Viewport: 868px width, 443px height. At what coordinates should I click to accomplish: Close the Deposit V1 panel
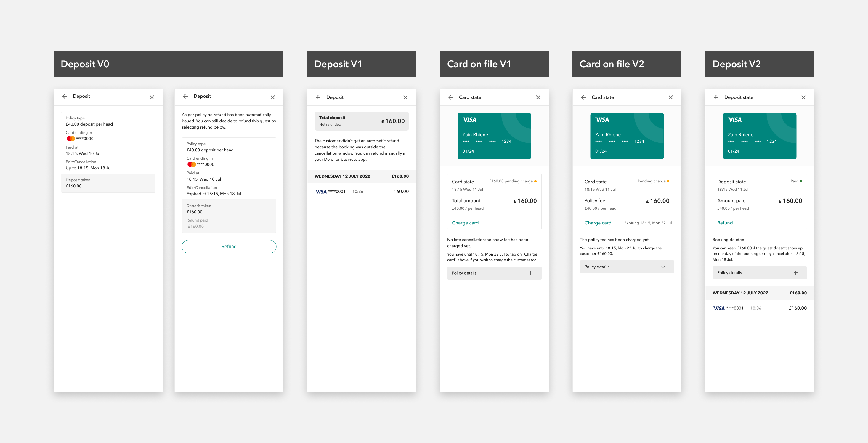pyautogui.click(x=405, y=97)
